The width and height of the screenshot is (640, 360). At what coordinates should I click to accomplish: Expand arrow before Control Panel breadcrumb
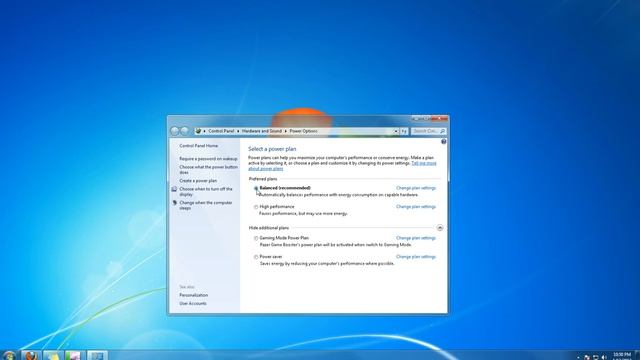[204, 131]
